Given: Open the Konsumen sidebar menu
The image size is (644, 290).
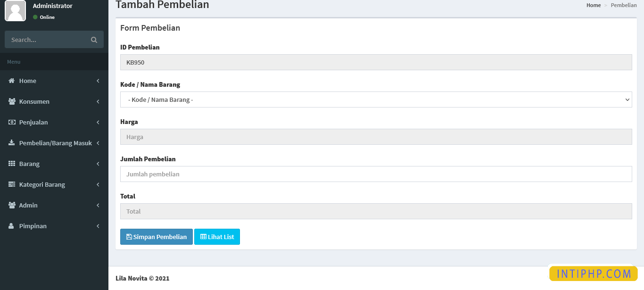Looking at the screenshot, I should (x=34, y=102).
